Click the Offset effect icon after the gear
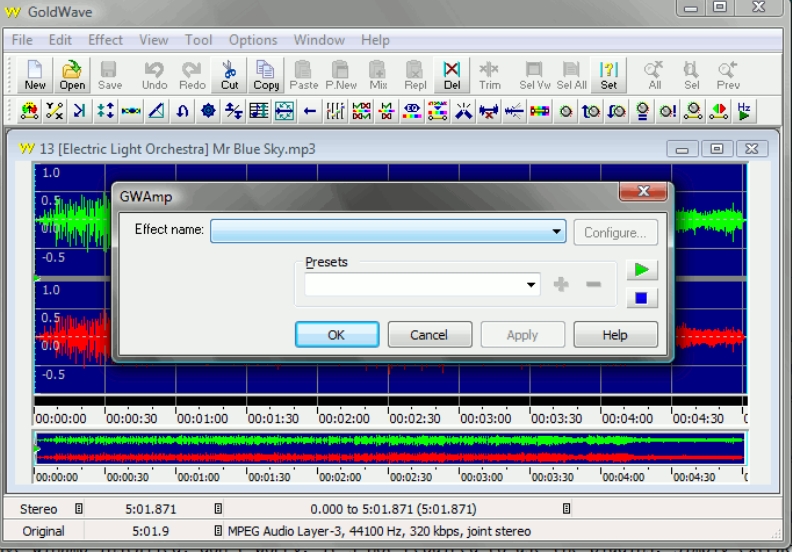 (x=234, y=111)
